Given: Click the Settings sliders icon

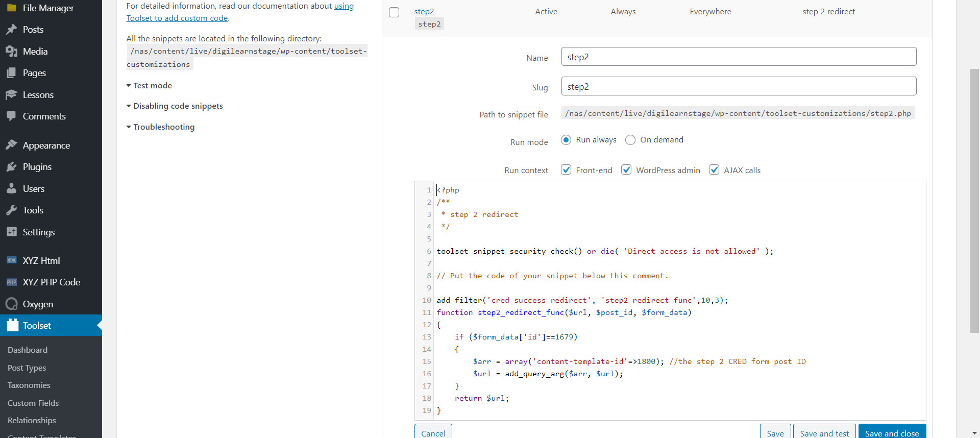Looking at the screenshot, I should tap(12, 232).
